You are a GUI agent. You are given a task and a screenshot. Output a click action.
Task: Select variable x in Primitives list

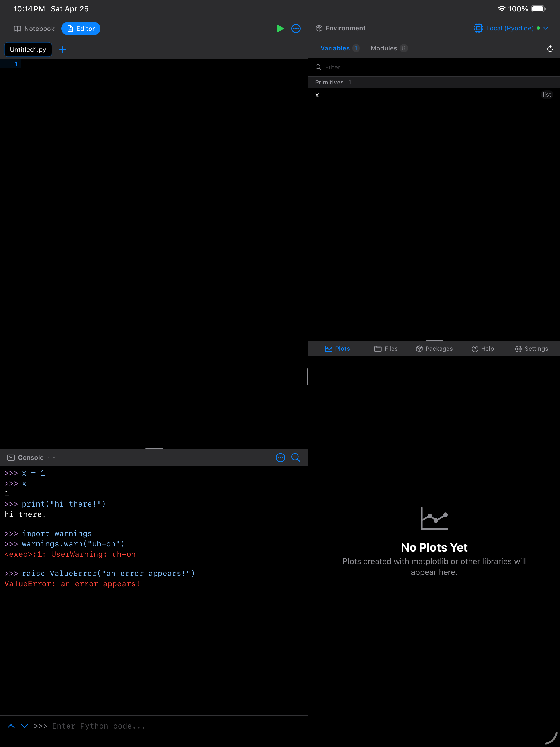(x=434, y=95)
